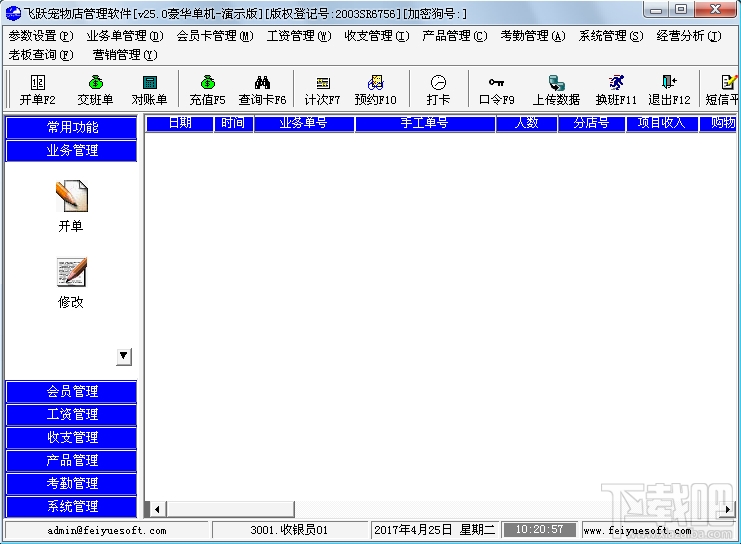This screenshot has width=741, height=544.
Task: Click the 项目收入 column header
Action: click(662, 123)
